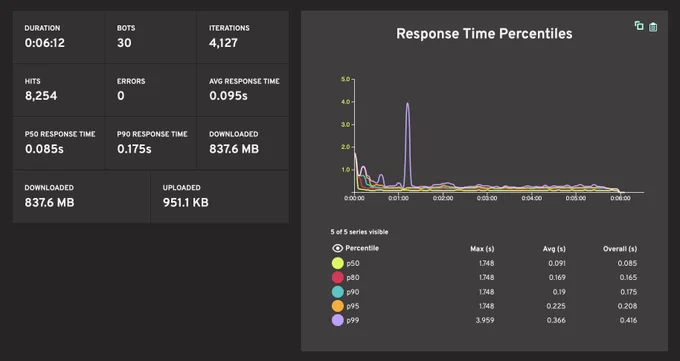Click the '5 of 5 series visible' text
This screenshot has width=680, height=361.
pyautogui.click(x=360, y=232)
